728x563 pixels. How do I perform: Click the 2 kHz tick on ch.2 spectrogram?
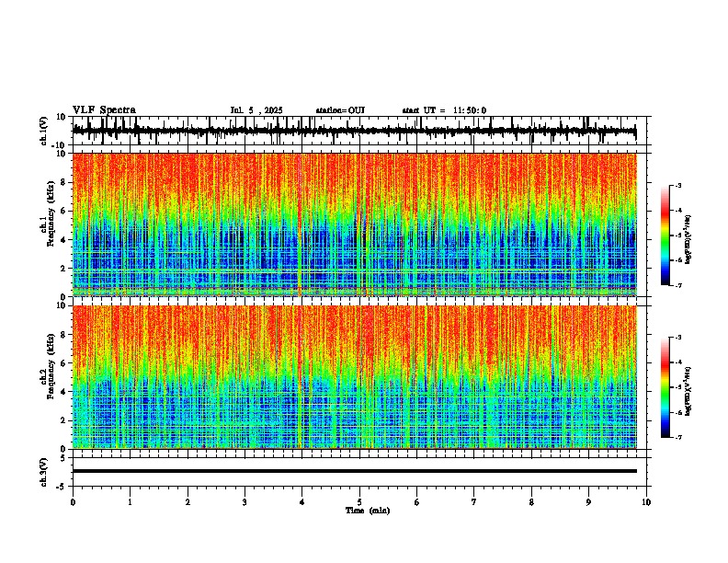pos(64,420)
